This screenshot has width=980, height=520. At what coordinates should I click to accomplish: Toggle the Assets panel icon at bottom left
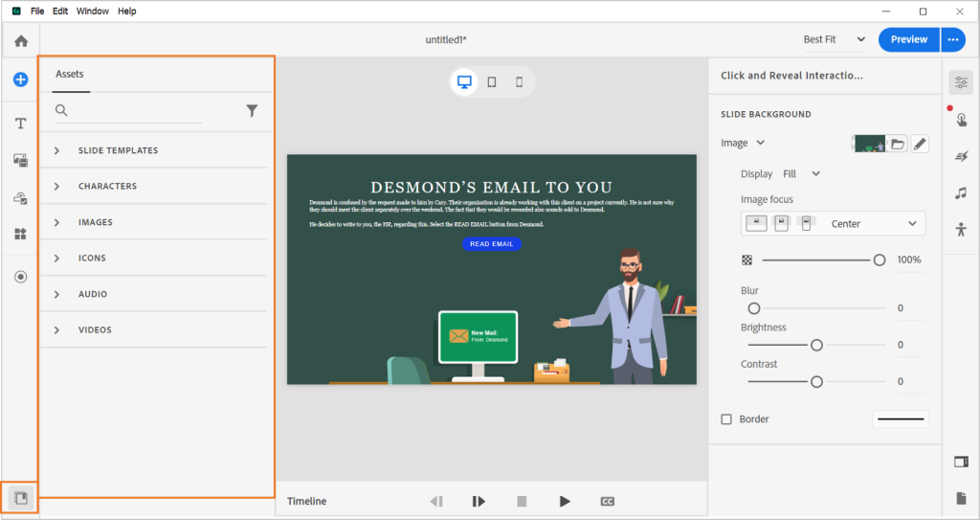point(21,499)
